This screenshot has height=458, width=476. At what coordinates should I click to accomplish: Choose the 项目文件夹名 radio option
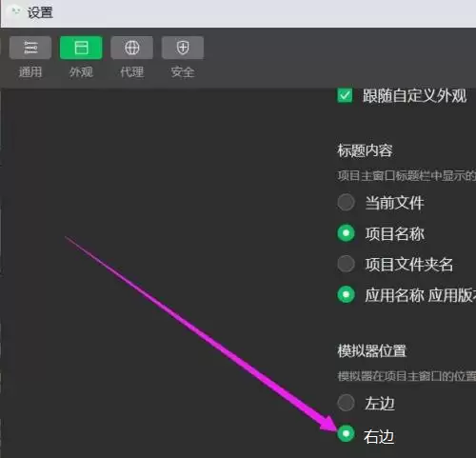346,264
